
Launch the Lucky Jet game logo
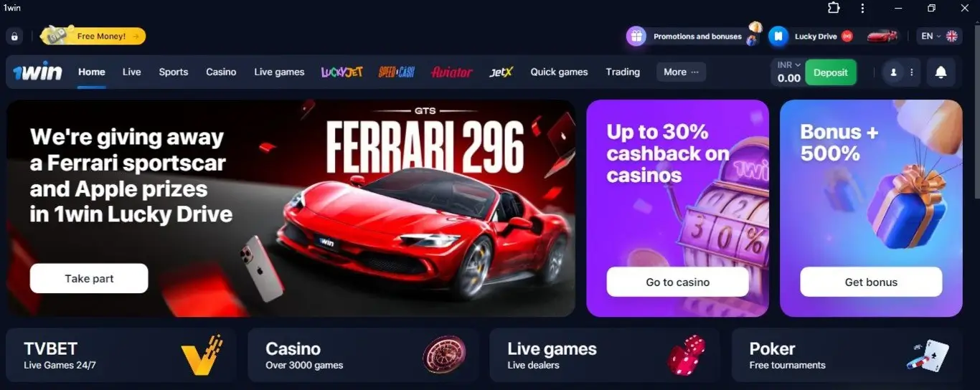(341, 72)
